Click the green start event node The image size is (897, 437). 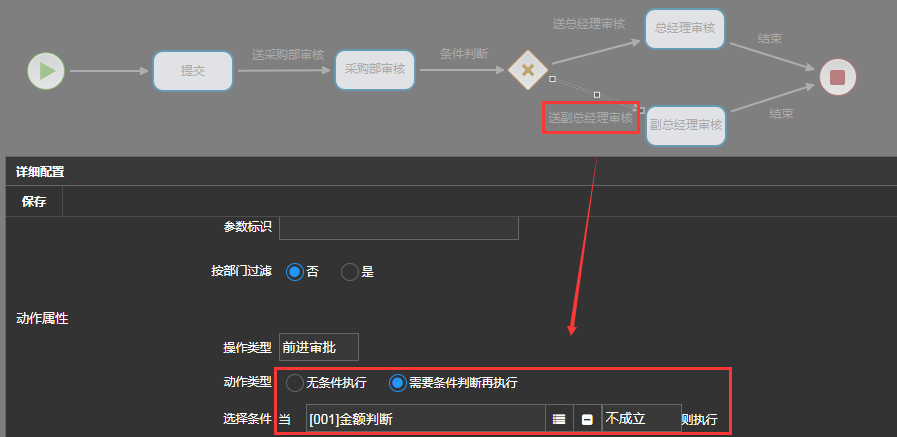pos(46,71)
